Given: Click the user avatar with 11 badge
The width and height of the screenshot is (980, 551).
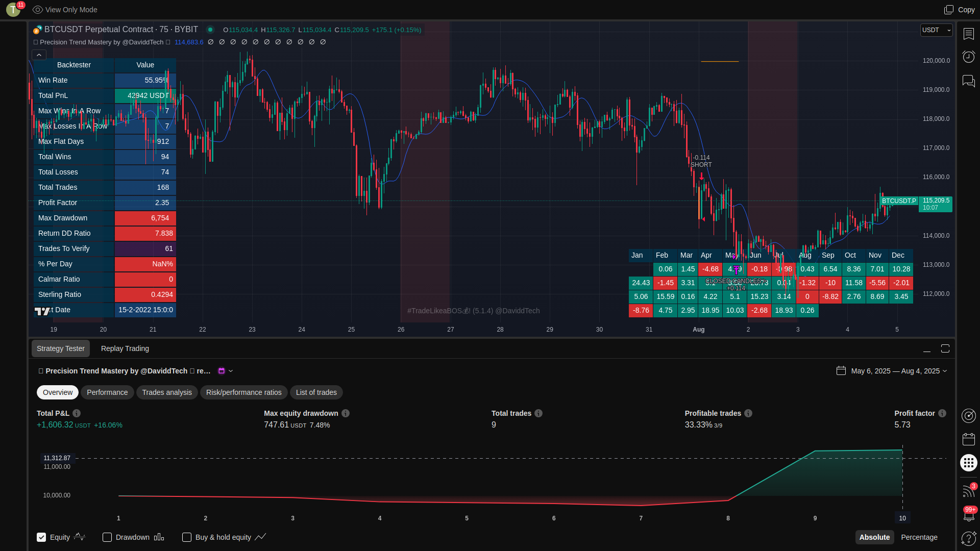Looking at the screenshot, I should coord(13,9).
